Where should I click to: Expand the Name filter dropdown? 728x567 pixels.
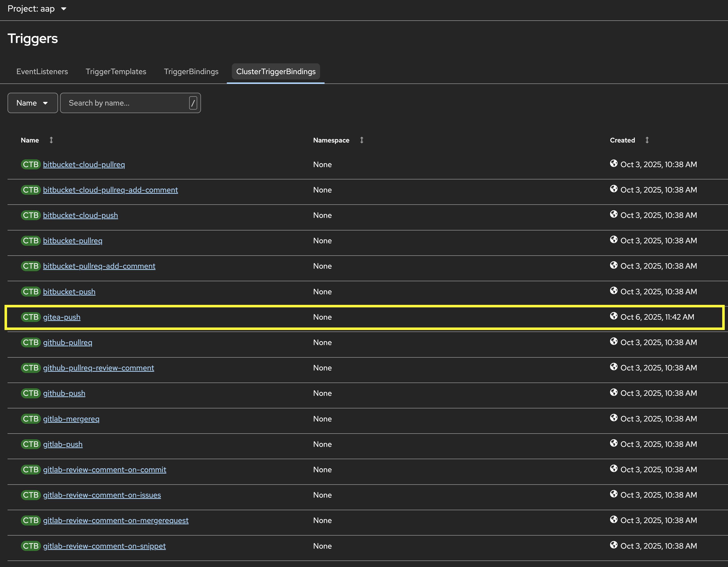pos(32,103)
